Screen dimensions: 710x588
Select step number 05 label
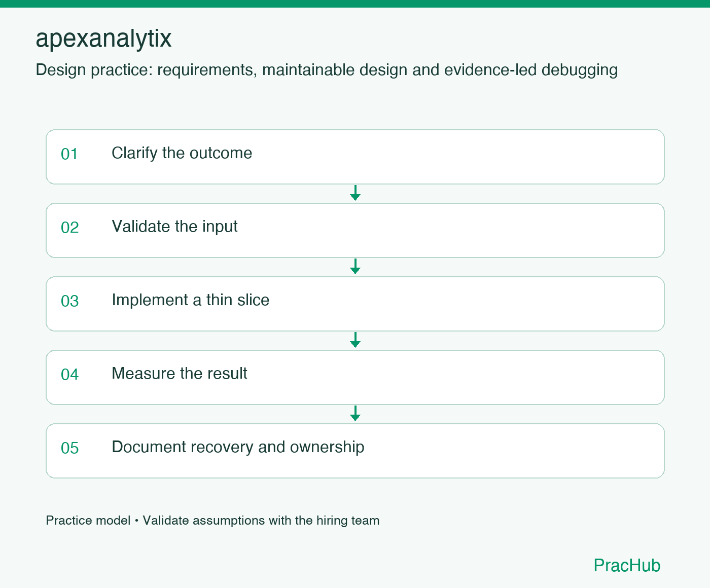click(69, 448)
